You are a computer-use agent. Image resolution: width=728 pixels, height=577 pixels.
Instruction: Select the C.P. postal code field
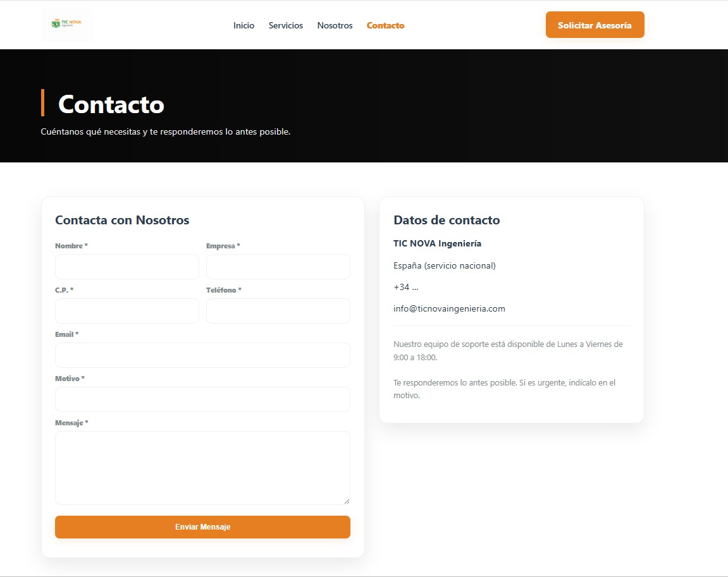126,311
